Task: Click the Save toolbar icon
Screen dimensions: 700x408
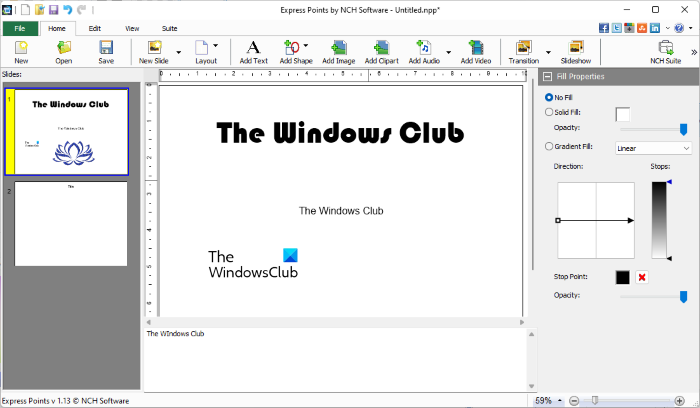Action: 106,52
